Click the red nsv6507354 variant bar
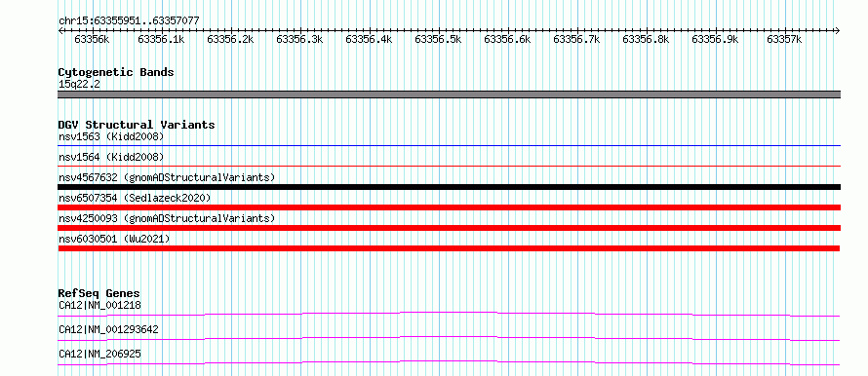 pyautogui.click(x=450, y=207)
